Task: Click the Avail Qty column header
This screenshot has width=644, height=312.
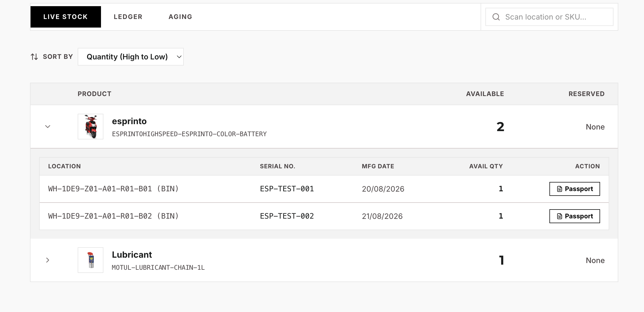Action: click(x=486, y=166)
